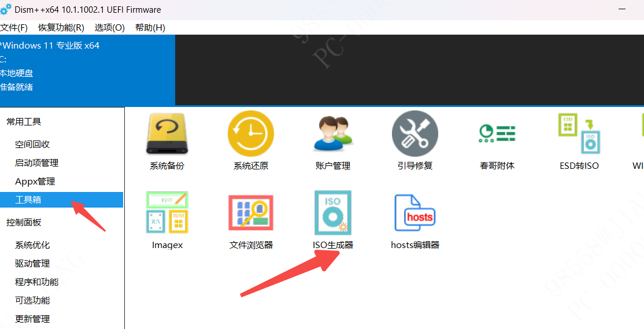Open the 文件(F) menu
The height and width of the screenshot is (329, 644).
(x=13, y=28)
